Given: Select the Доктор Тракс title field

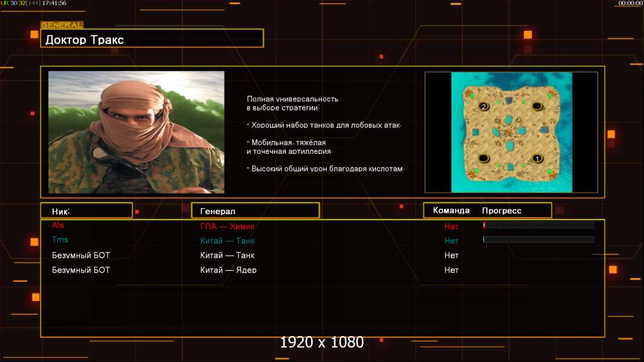Looking at the screenshot, I should pos(152,38).
